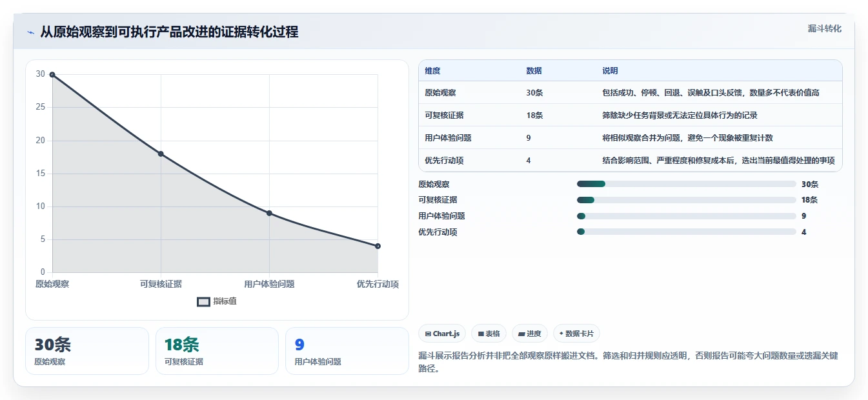This screenshot has height=400, width=868.
Task: Open the 18条 可复核证据 stat card
Action: [x=217, y=351]
